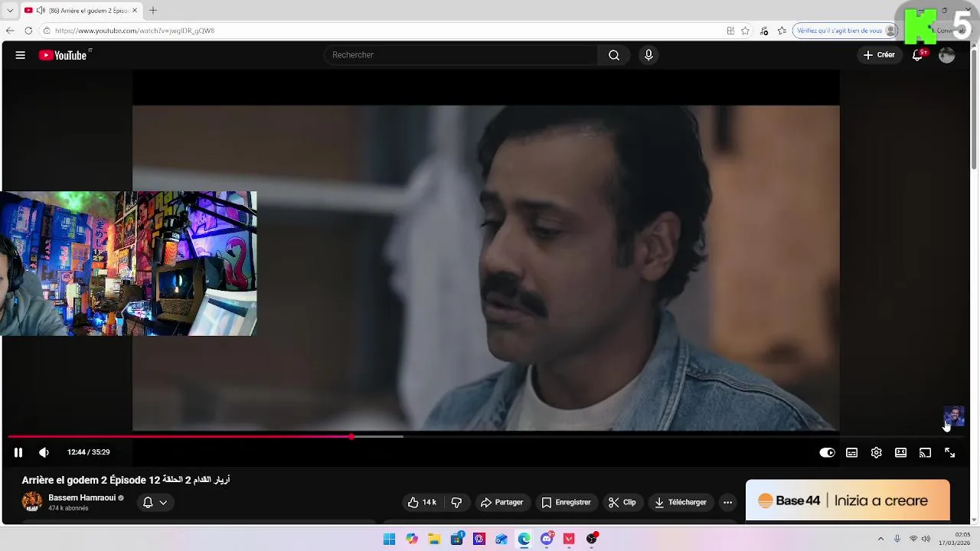Bookmark this page with the star
The height and width of the screenshot is (551, 980).
745,31
